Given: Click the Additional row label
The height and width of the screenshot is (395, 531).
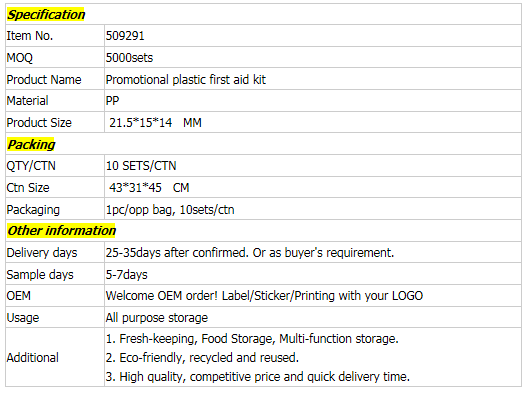Looking at the screenshot, I should (x=33, y=358).
